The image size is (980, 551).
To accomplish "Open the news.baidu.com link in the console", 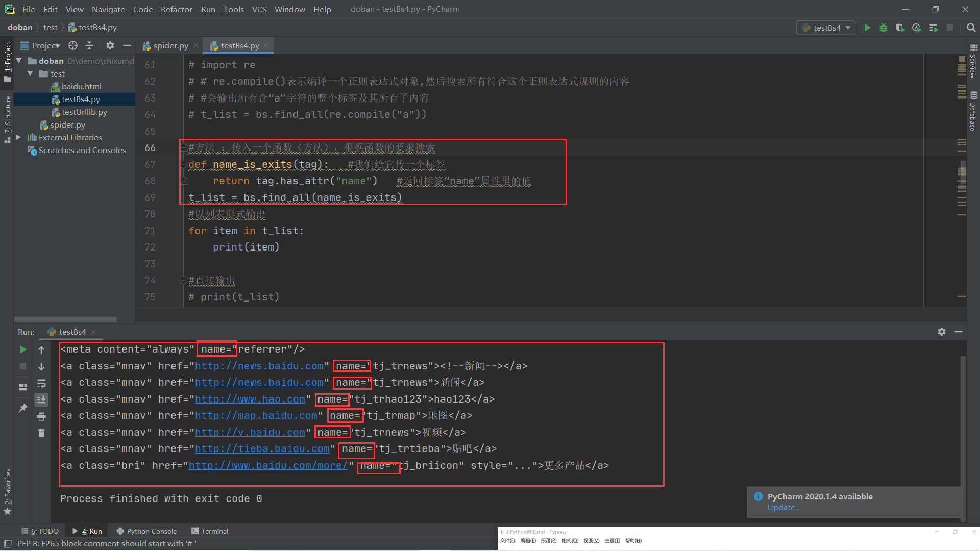I will point(259,366).
